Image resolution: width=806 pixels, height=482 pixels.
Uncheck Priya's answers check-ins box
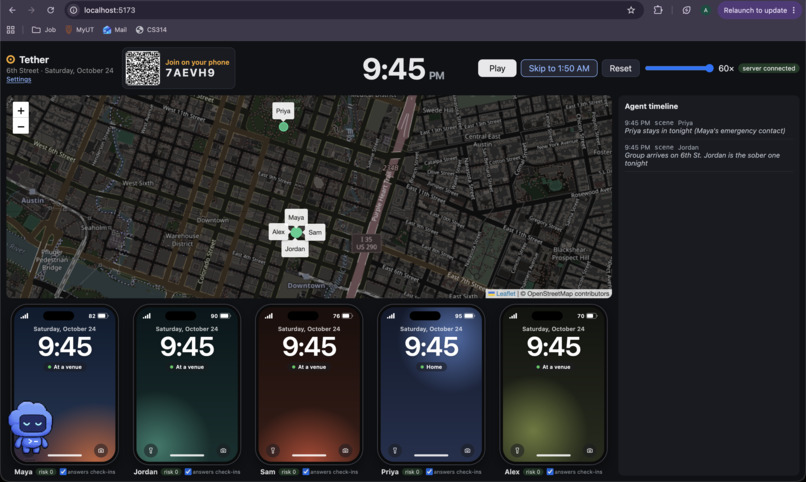click(429, 472)
